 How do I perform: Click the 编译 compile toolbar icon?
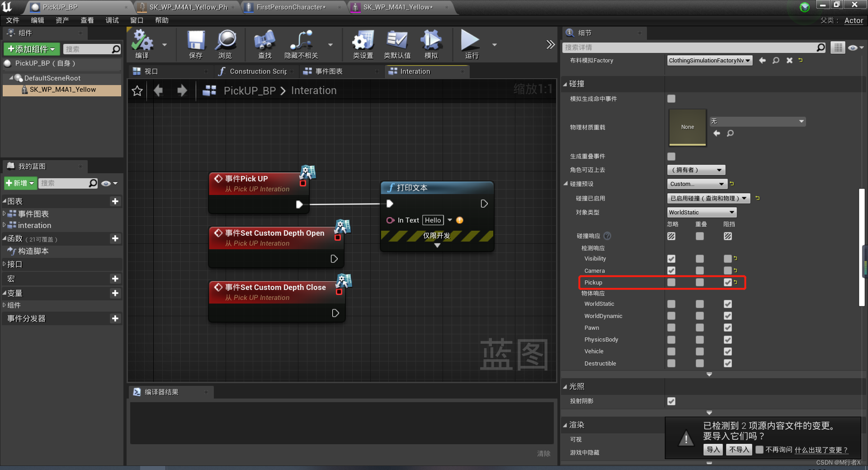[142, 44]
